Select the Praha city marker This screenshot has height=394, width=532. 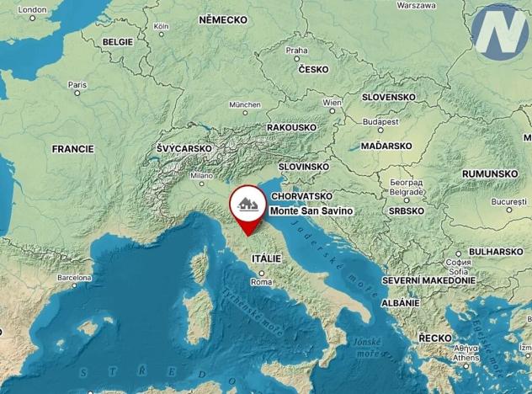(296, 59)
